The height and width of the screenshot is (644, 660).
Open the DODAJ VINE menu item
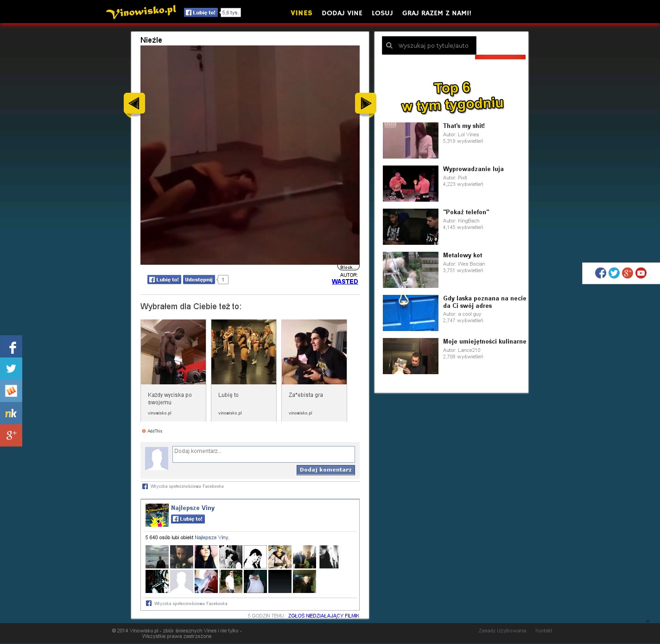(x=342, y=13)
